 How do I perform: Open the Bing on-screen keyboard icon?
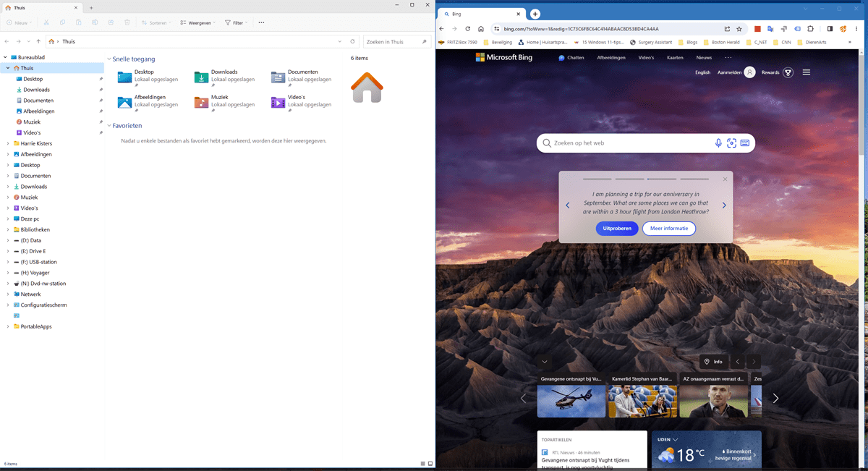(x=744, y=143)
